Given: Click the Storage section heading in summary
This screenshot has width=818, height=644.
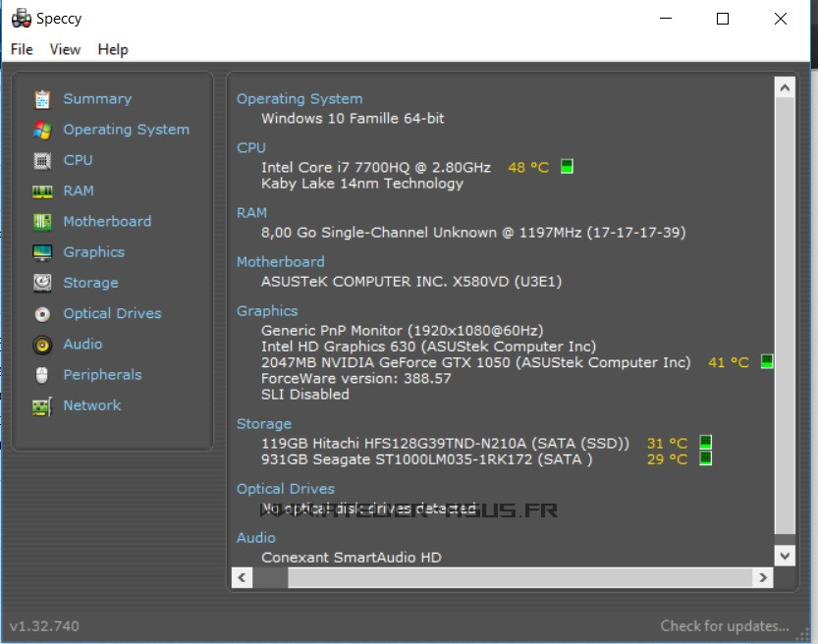Looking at the screenshot, I should click(x=263, y=424).
